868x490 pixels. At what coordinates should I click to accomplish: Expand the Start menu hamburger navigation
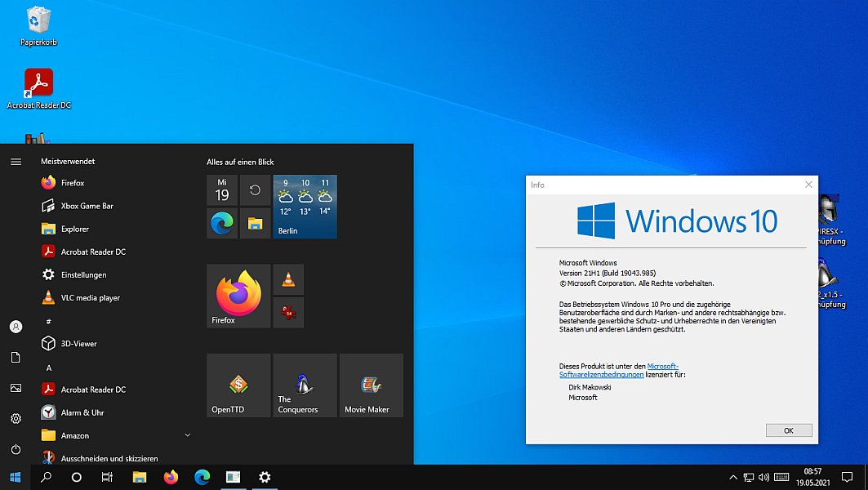(16, 162)
